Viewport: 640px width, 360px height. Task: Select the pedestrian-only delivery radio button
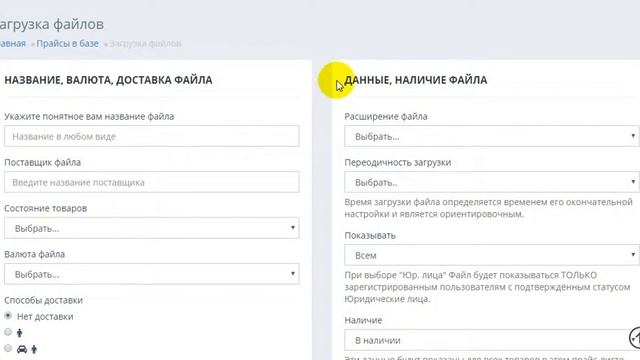tap(8, 332)
